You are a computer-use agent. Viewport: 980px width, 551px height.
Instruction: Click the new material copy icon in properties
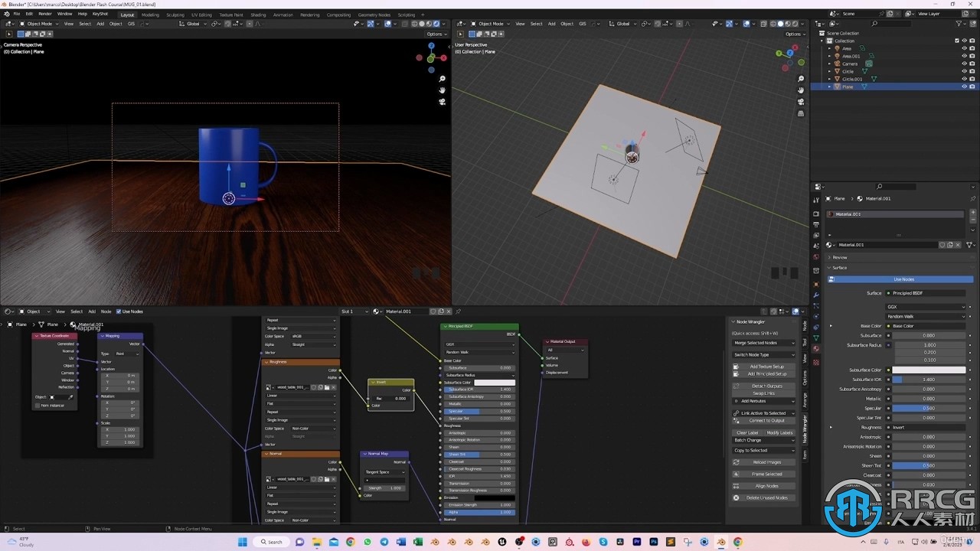click(x=950, y=245)
